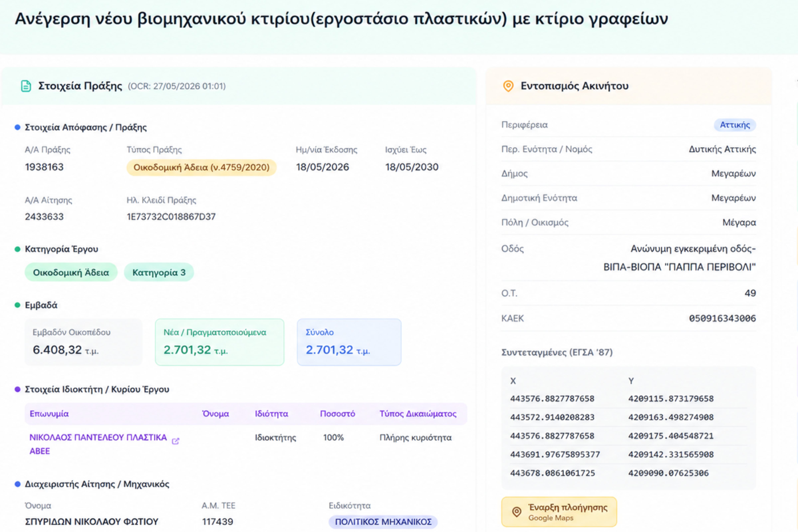Click the Κατηγορία Έργου section heading

[61, 249]
